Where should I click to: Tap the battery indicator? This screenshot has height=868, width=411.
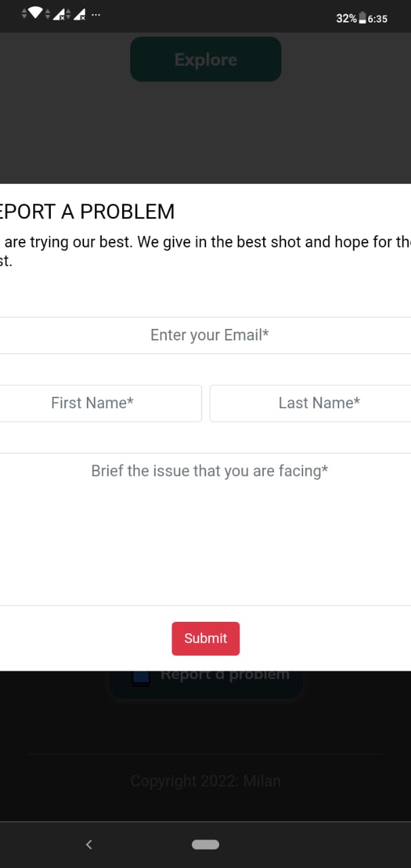pyautogui.click(x=364, y=18)
